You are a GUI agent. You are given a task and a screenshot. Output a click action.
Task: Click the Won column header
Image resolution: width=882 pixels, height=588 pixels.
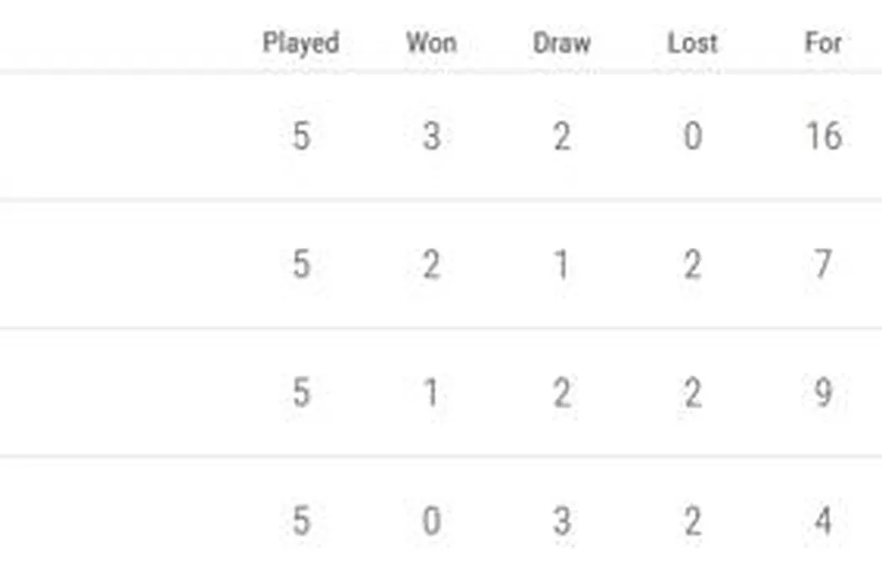(x=431, y=43)
